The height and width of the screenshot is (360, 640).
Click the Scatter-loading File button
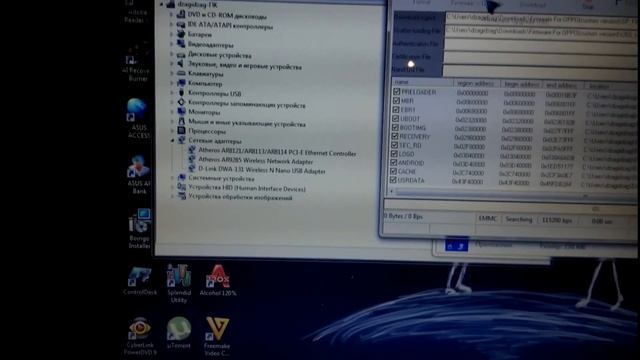(418, 31)
